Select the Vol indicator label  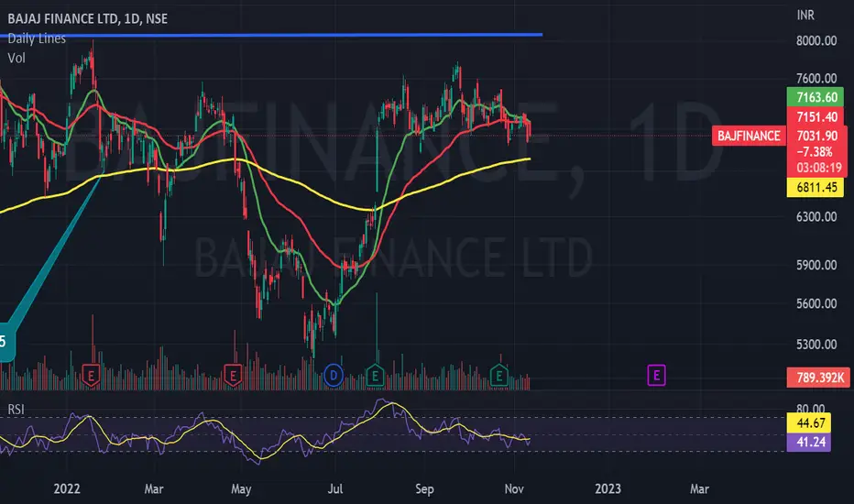tap(16, 58)
